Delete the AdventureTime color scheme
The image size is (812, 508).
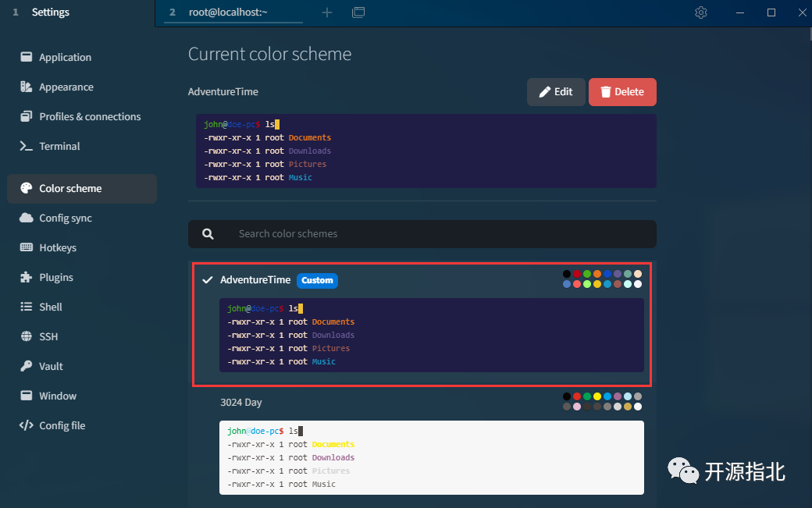(x=622, y=92)
